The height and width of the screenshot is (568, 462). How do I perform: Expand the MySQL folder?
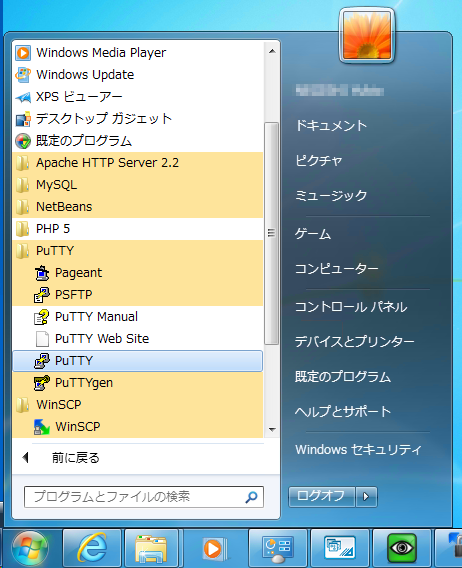pyautogui.click(x=138, y=185)
